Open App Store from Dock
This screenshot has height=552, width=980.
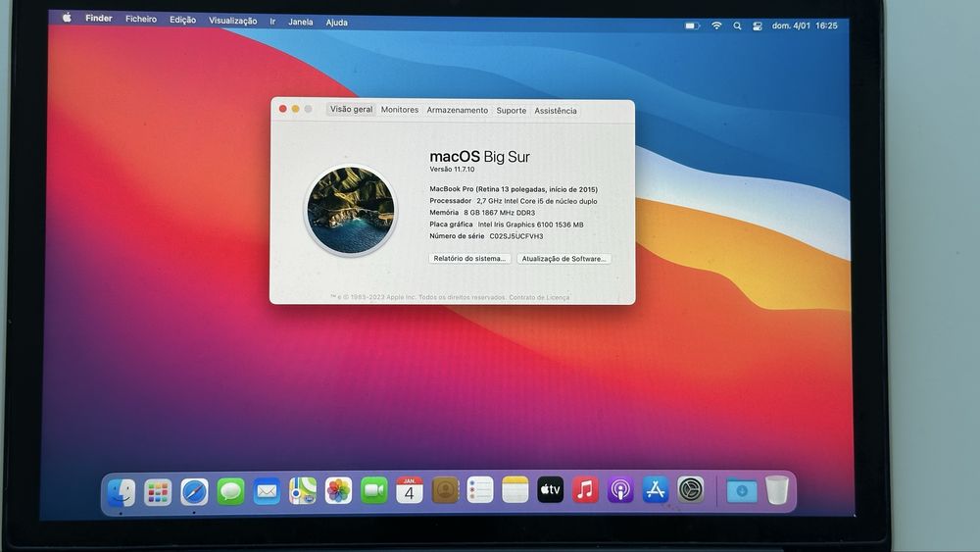(x=656, y=489)
